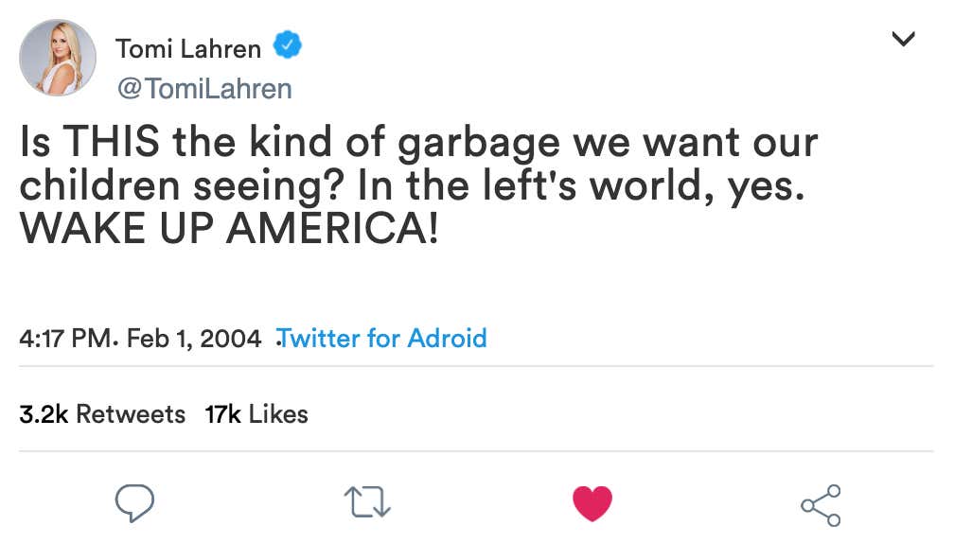Click the 17k like count number
This screenshot has width=954, height=560.
(222, 414)
